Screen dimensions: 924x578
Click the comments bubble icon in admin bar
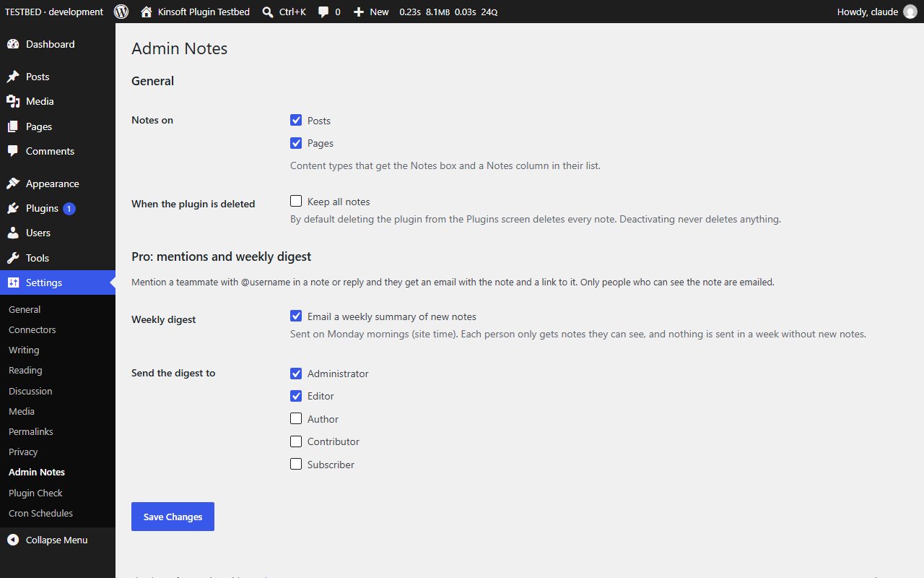[323, 12]
